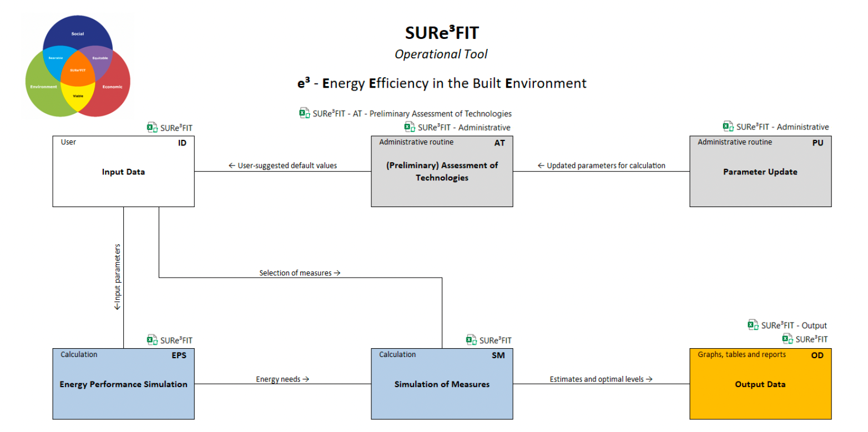
Task: Click the "Selection of measures" connector label
Action: 300,273
